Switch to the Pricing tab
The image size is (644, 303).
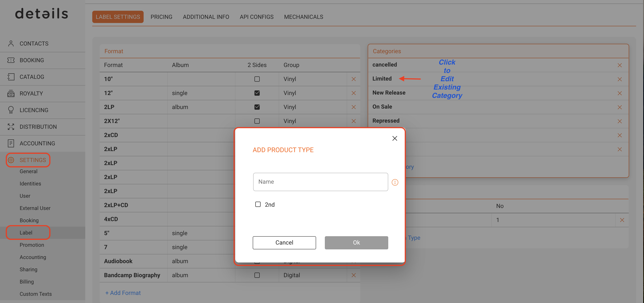161,17
